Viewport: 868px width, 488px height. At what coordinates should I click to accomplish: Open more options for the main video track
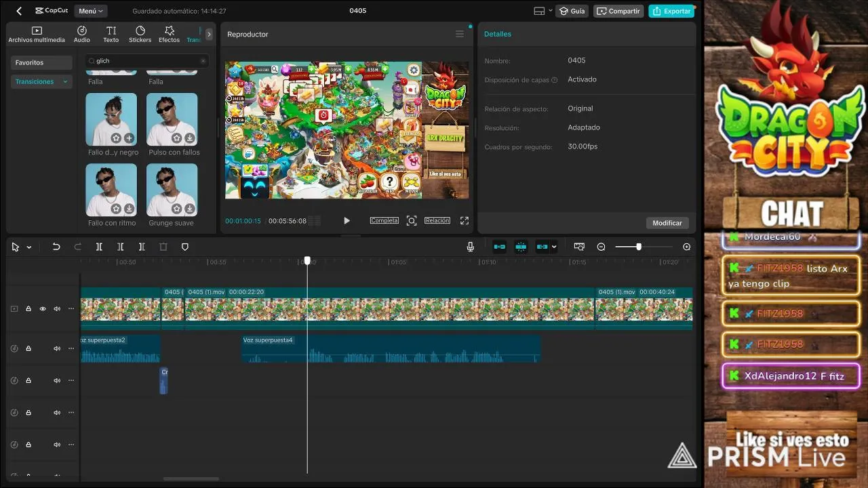coord(71,309)
